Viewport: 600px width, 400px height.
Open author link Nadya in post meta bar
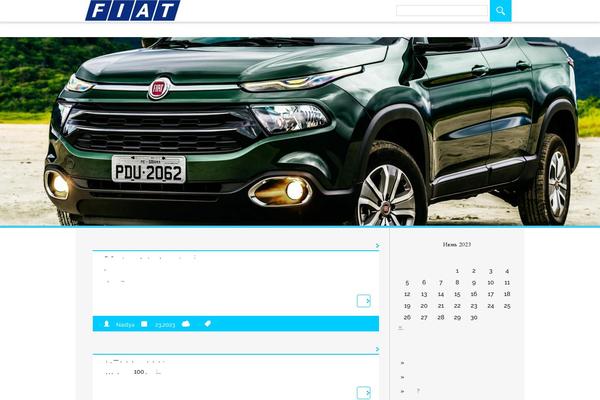click(x=125, y=325)
